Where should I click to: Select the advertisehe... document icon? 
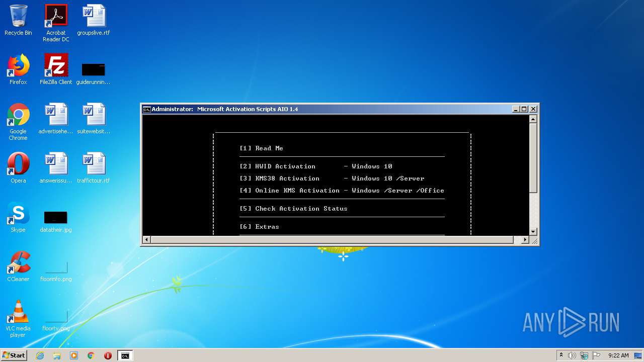(x=56, y=119)
